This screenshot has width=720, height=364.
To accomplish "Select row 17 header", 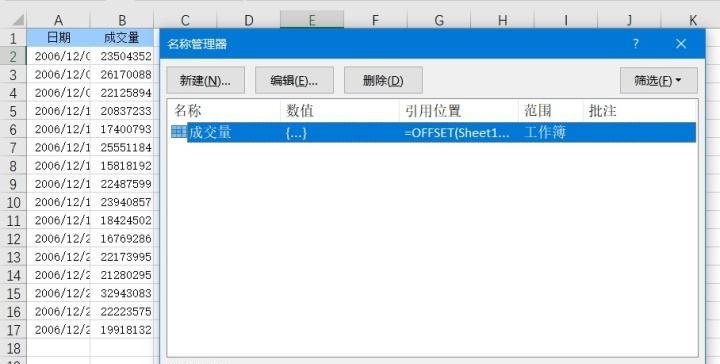I will tap(13, 330).
